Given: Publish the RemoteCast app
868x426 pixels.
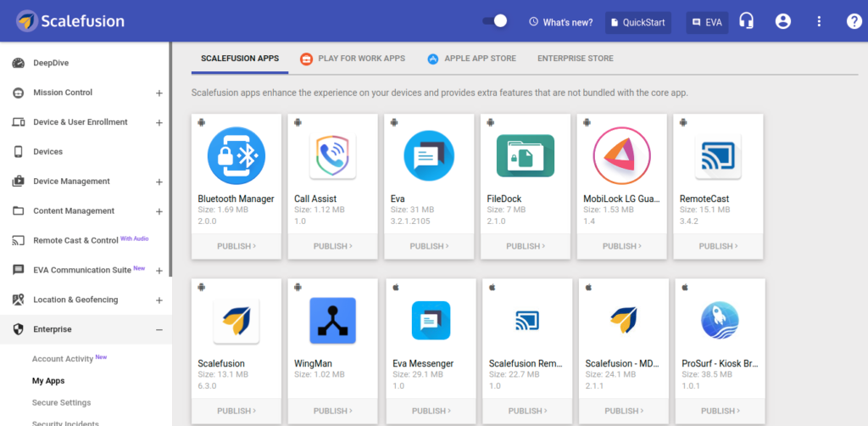Looking at the screenshot, I should pyautogui.click(x=718, y=246).
